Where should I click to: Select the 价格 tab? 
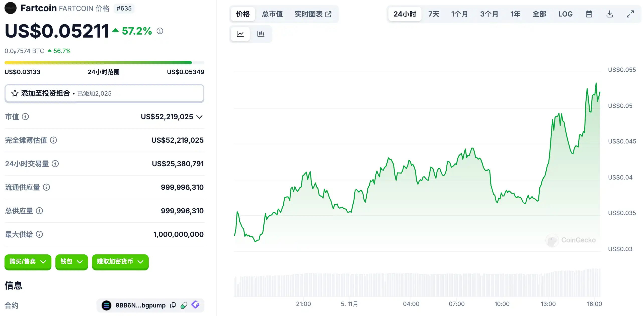[243, 14]
